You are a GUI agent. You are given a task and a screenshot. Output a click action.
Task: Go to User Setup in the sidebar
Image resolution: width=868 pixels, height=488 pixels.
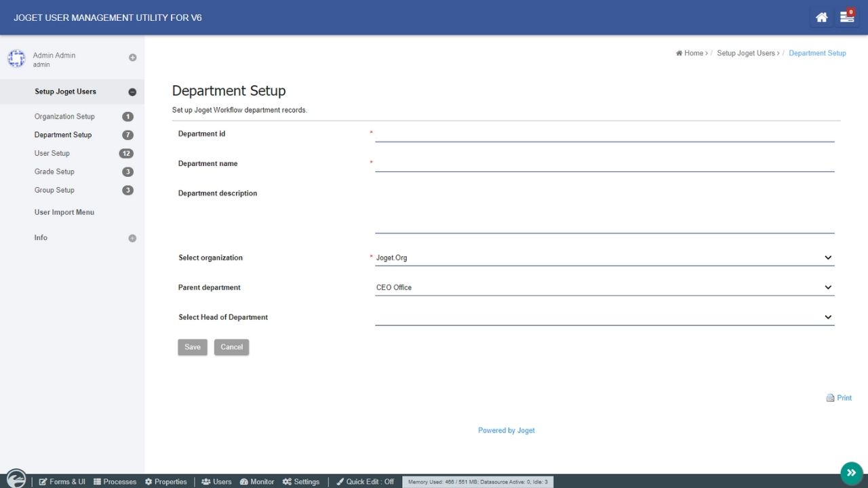click(52, 153)
